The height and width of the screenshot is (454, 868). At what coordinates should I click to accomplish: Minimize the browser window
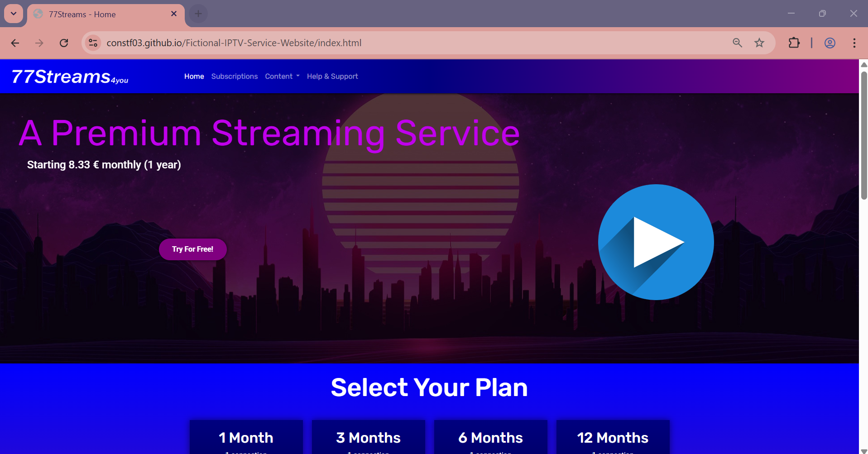tap(791, 14)
